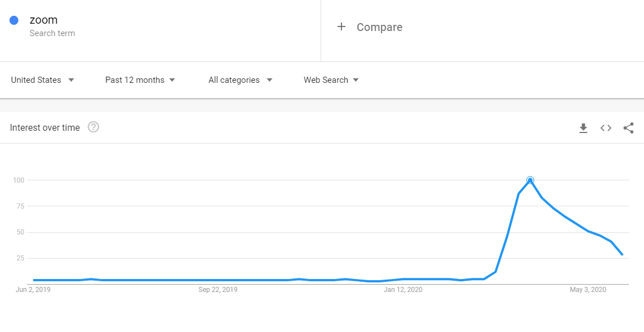Click the Interest over time heading

pos(45,128)
